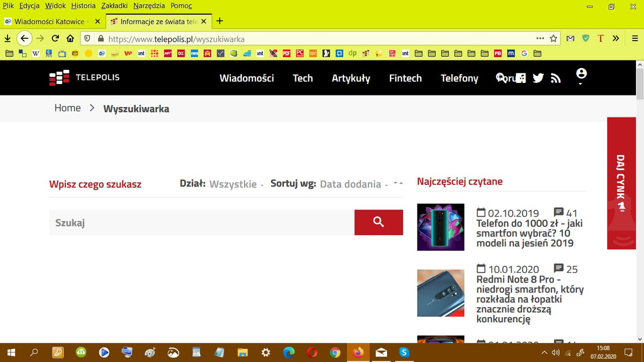This screenshot has width=644, height=362.
Task: Launch Skype from the taskbar
Action: pyautogui.click(x=405, y=352)
